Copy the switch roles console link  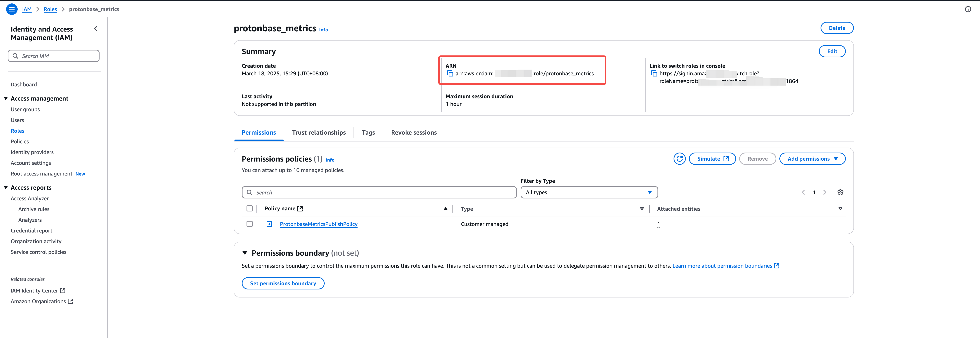[654, 74]
